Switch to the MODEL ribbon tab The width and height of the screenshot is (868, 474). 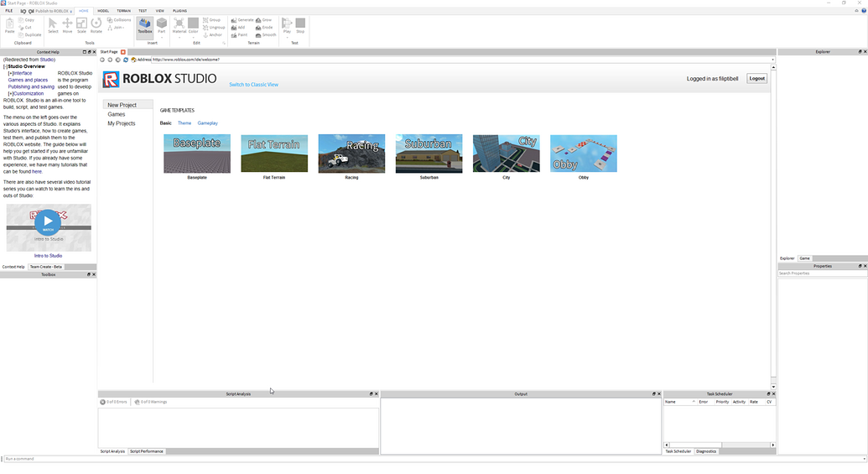click(103, 11)
